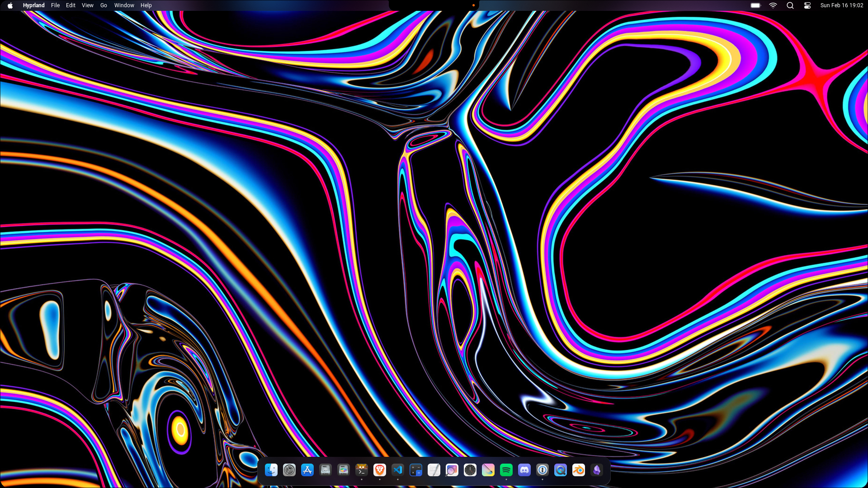This screenshot has width=868, height=488.
Task: Launch the cat terminal app in dock
Action: [x=362, y=470]
